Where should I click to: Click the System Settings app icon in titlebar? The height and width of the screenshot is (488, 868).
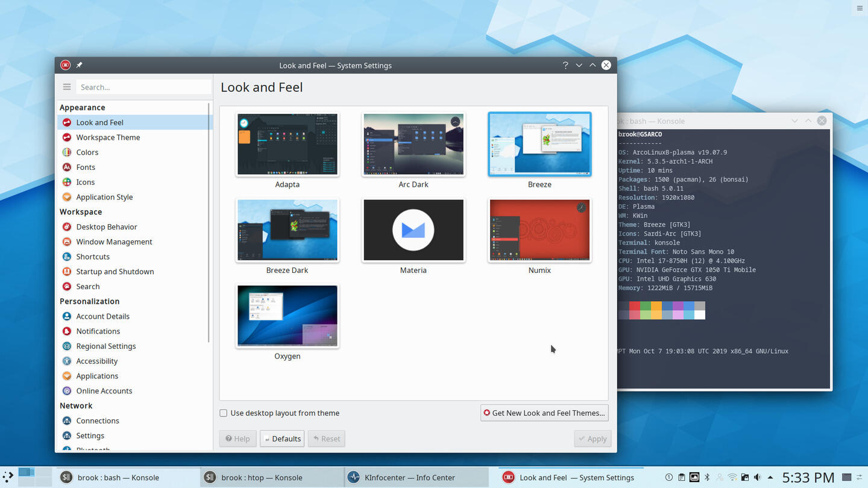[66, 65]
